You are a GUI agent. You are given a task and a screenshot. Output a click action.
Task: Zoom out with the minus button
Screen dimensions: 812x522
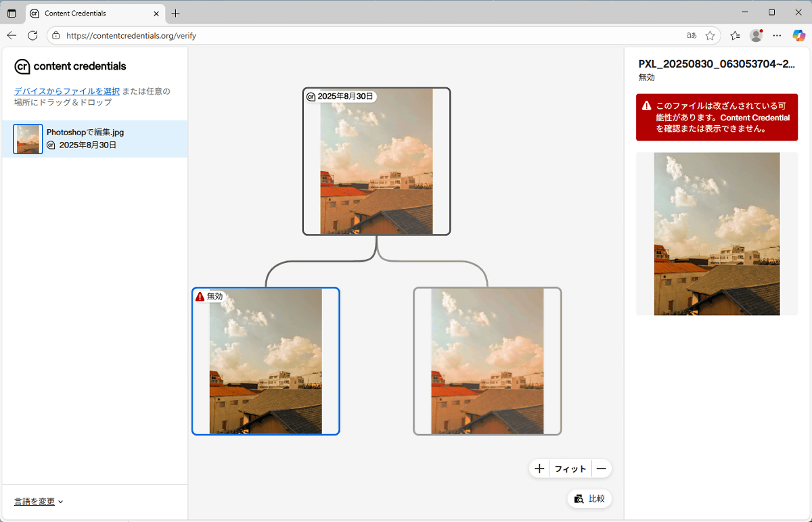[601, 469]
